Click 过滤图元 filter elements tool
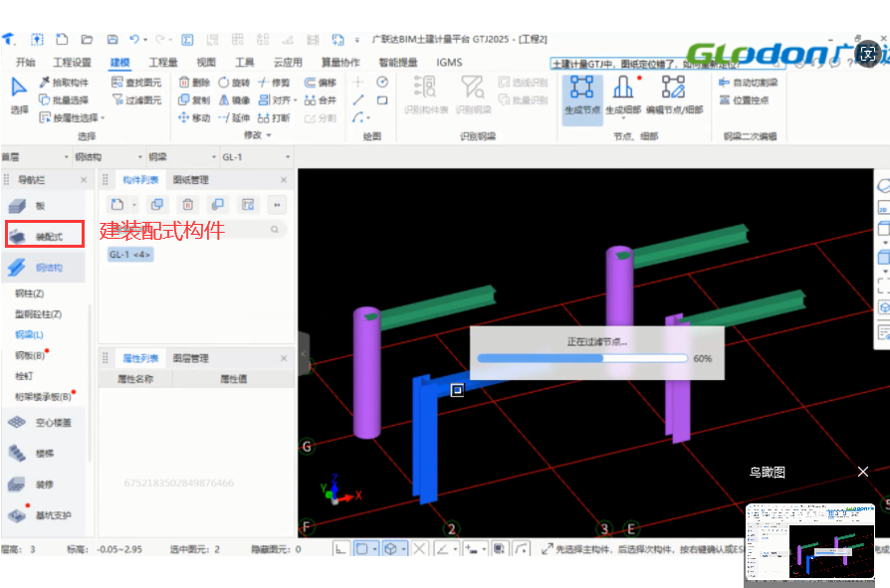This screenshot has height=588, width=890. pyautogui.click(x=136, y=99)
